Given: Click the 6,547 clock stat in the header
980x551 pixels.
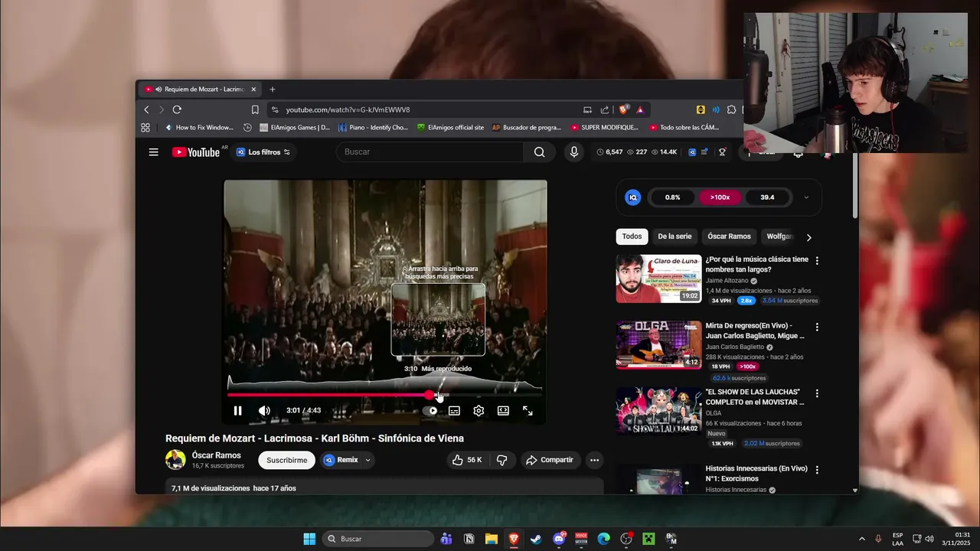Looking at the screenshot, I should [x=610, y=152].
